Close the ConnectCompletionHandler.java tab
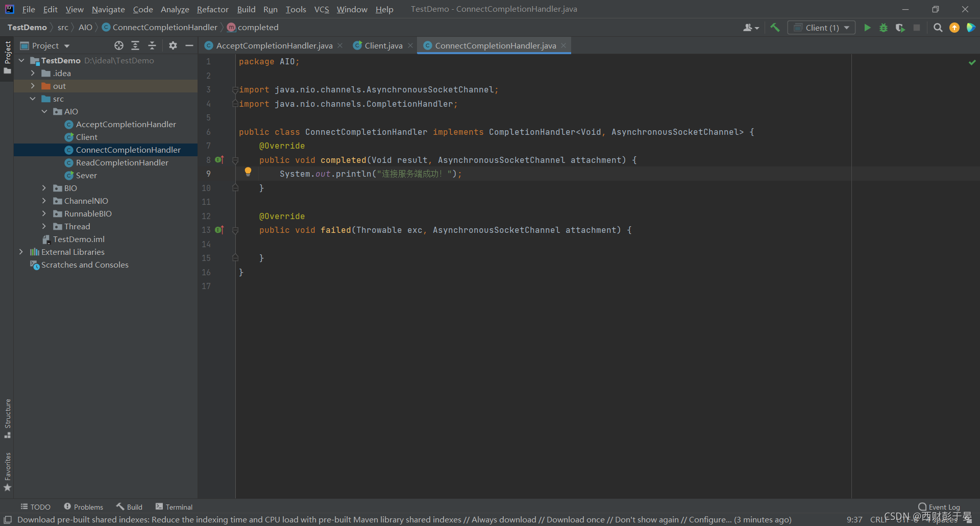Image resolution: width=980 pixels, height=526 pixels. point(563,45)
